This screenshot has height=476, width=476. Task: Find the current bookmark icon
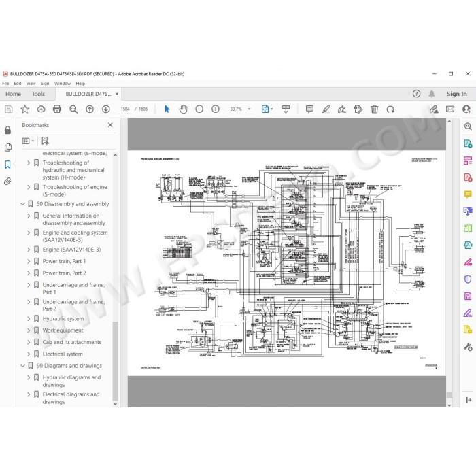pyautogui.click(x=45, y=141)
